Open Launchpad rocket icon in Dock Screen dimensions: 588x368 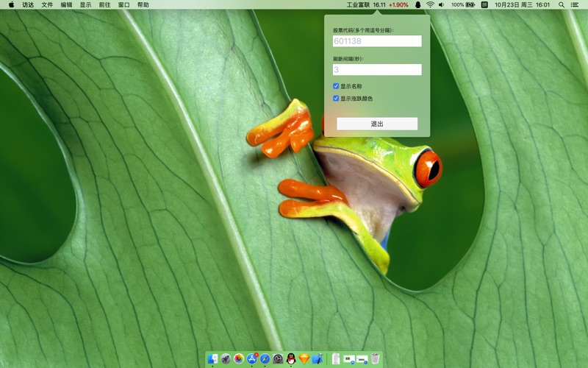click(x=226, y=358)
